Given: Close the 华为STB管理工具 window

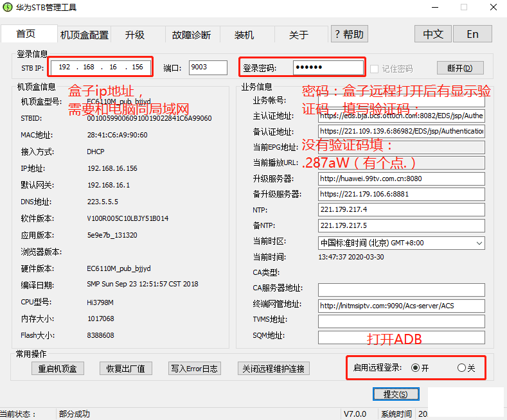Looking at the screenshot, I should point(494,7).
